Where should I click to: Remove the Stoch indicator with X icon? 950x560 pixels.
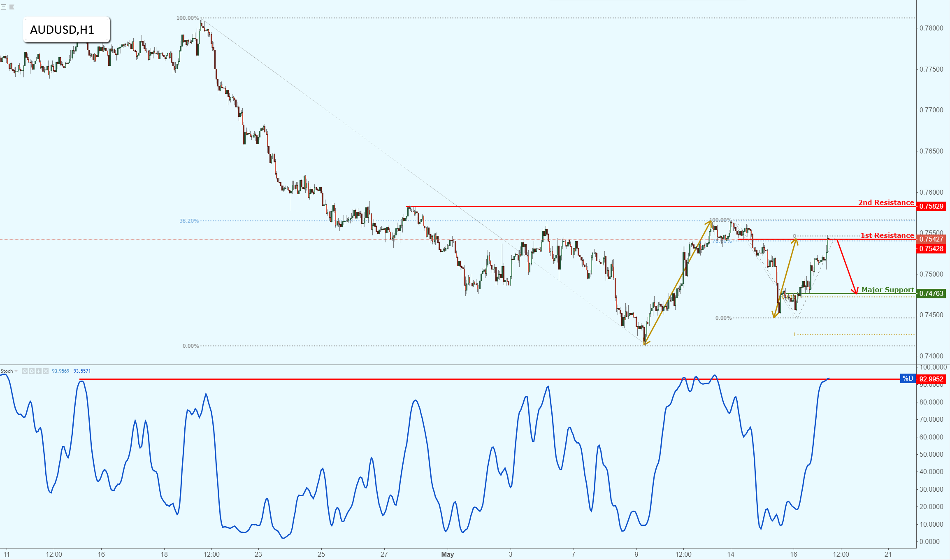click(x=46, y=371)
